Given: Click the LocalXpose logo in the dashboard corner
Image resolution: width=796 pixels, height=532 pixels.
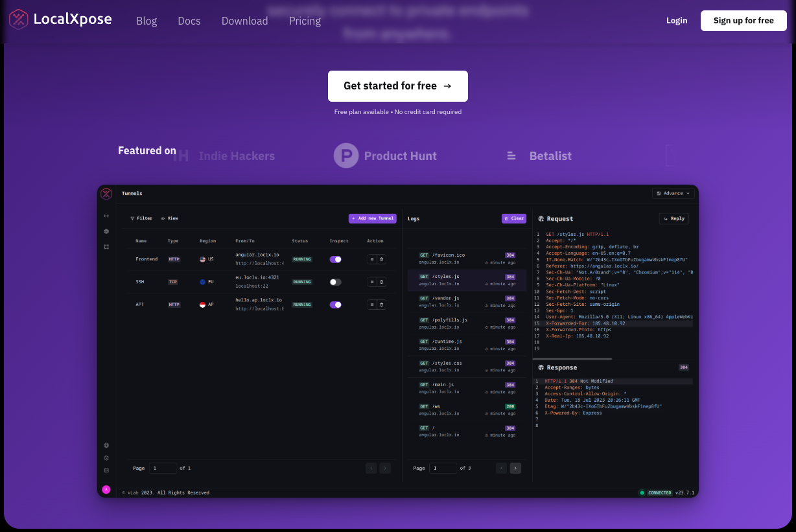Looking at the screenshot, I should [106, 194].
